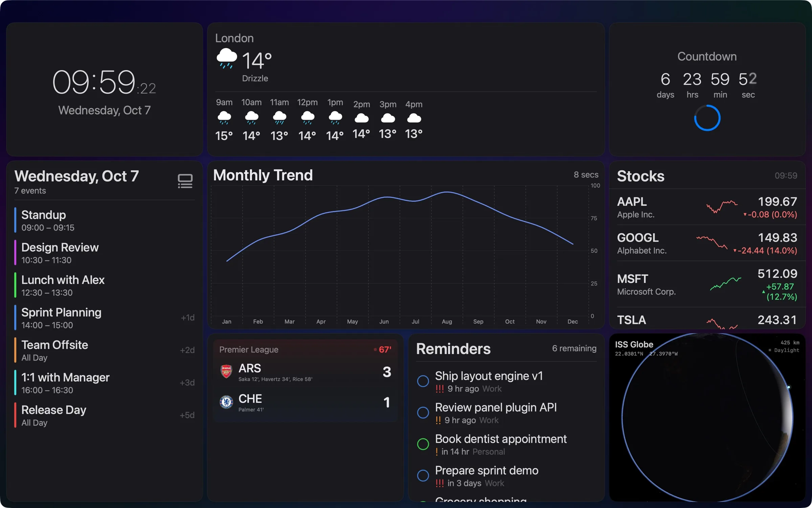The height and width of the screenshot is (508, 812).
Task: Click the ISS Globe earth view
Action: (707, 417)
